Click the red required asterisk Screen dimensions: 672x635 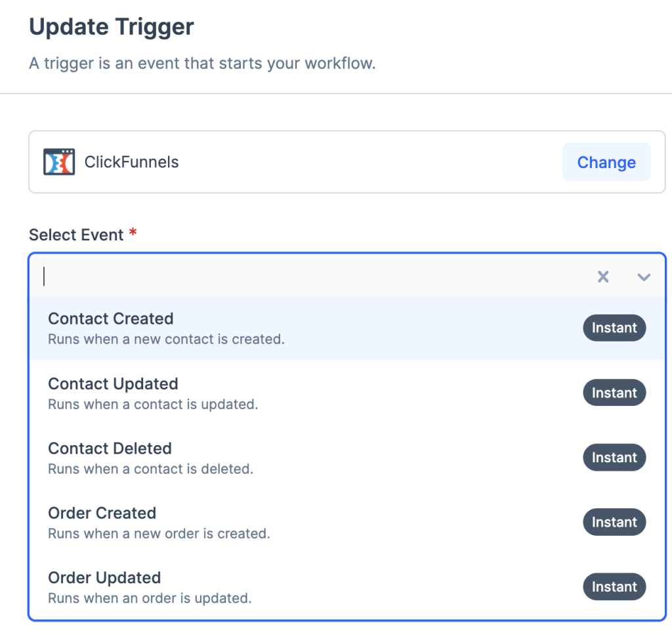(x=133, y=233)
